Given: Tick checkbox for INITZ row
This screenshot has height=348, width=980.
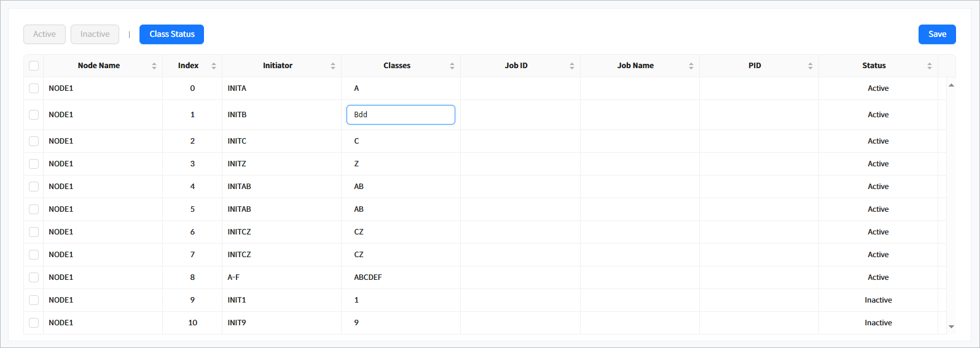Looking at the screenshot, I should coord(34,164).
